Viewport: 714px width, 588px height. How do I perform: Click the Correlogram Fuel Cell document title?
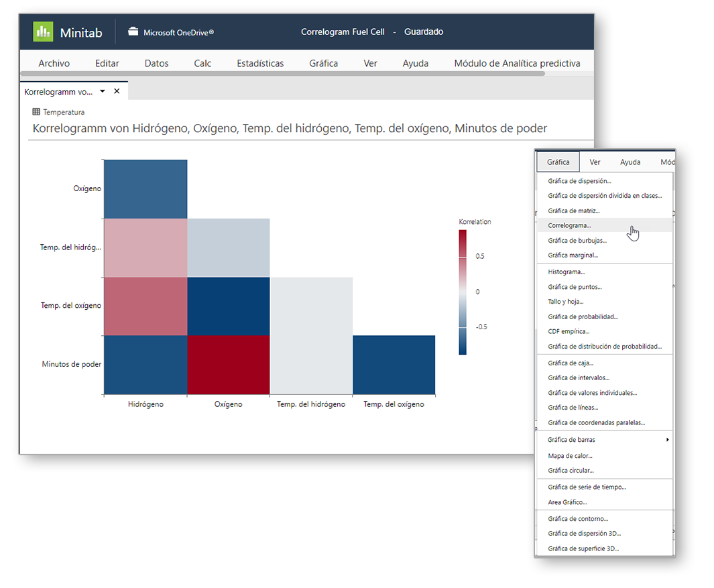pyautogui.click(x=343, y=32)
